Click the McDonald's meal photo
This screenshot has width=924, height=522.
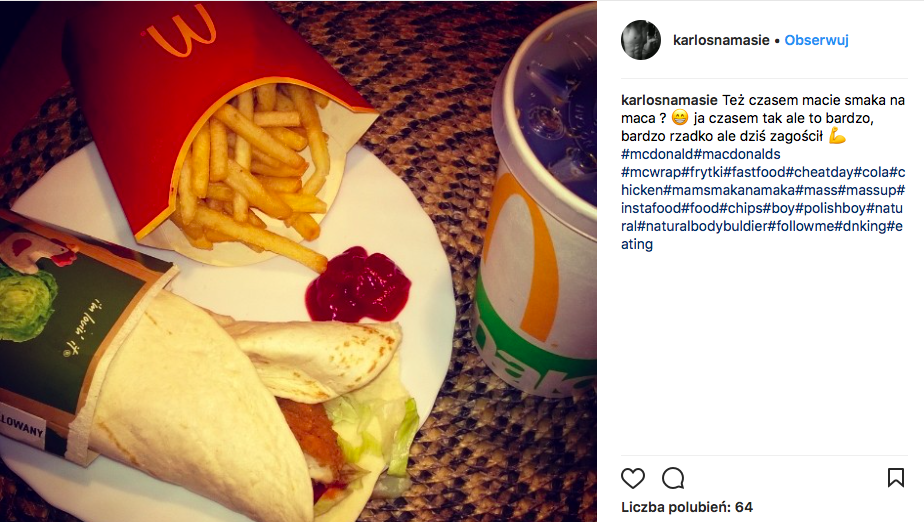[x=298, y=261]
